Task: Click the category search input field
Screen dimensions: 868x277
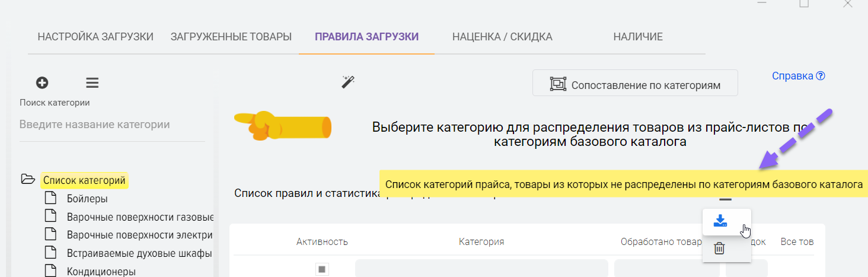Action: (x=112, y=125)
